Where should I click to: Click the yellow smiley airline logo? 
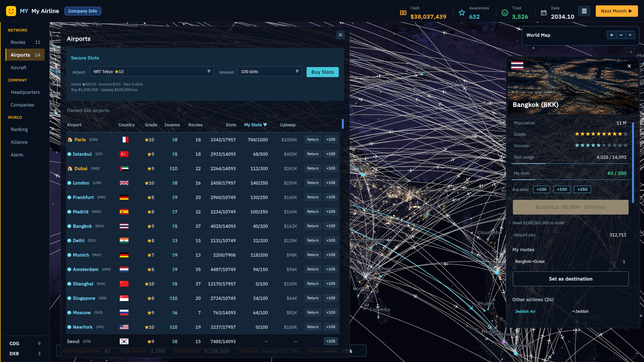coord(11,11)
